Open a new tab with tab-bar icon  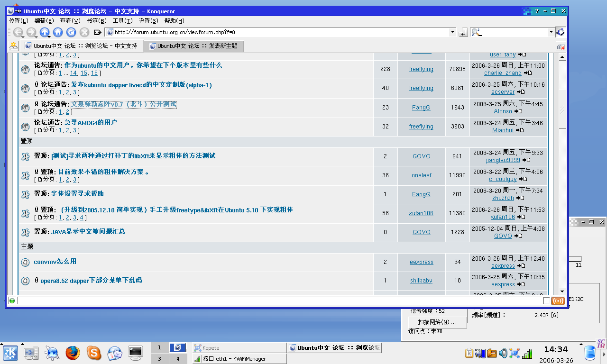point(13,46)
